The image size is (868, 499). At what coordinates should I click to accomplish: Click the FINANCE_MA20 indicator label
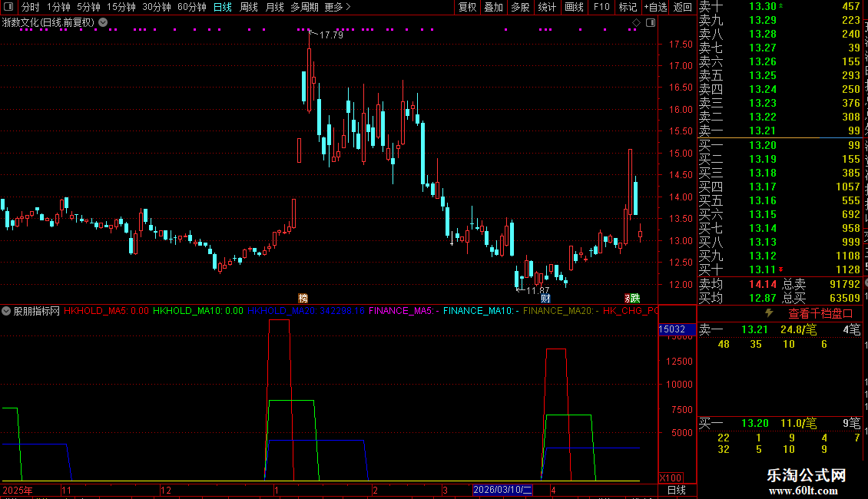(561, 311)
